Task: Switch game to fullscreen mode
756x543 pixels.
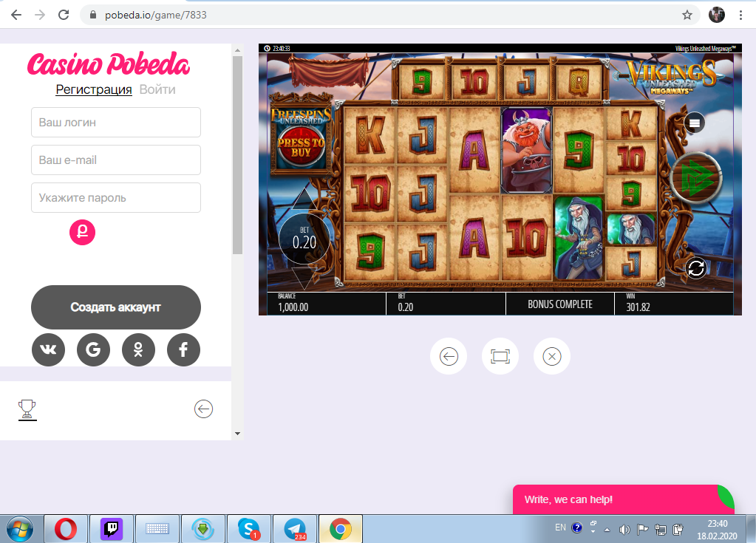Action: (x=500, y=357)
